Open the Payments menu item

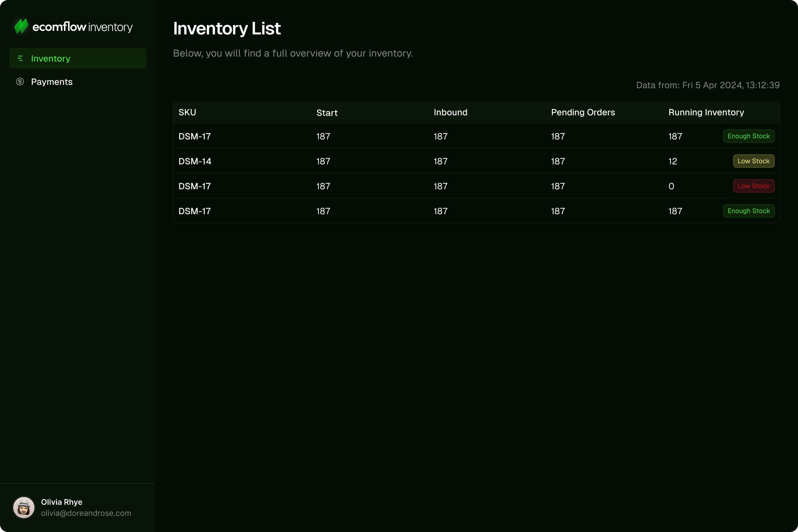click(52, 82)
